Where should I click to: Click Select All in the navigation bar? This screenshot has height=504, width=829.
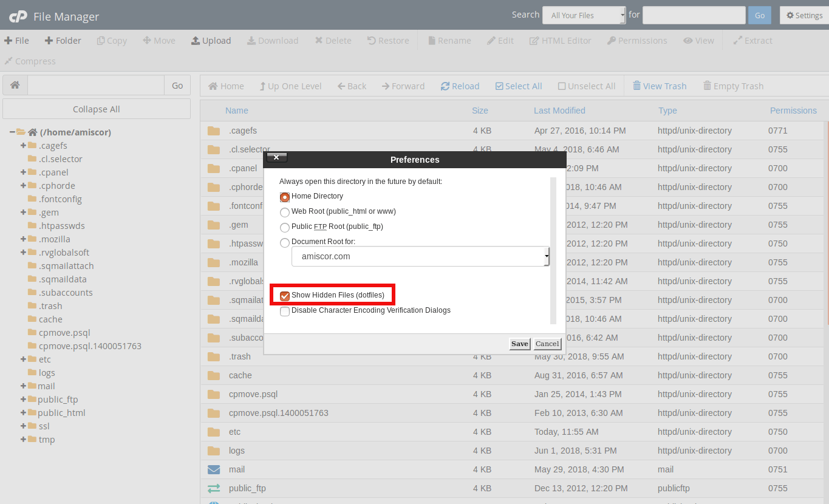[x=519, y=86]
